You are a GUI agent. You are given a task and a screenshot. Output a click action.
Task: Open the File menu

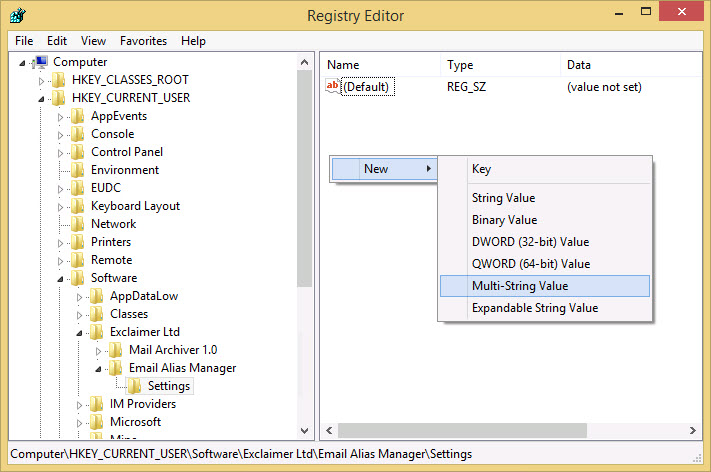(24, 41)
